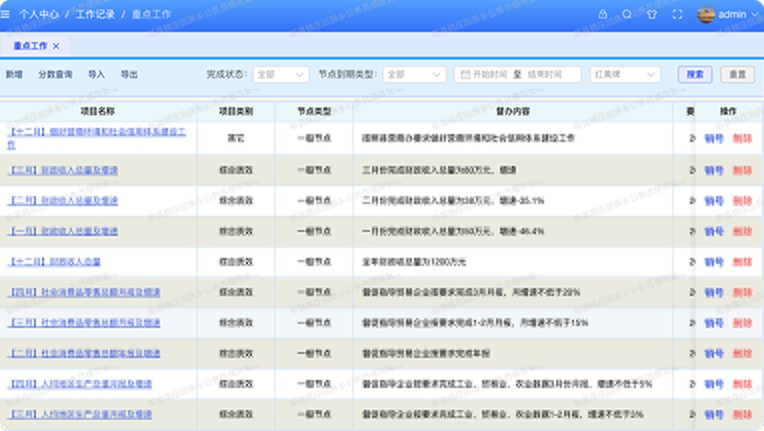Open the 【三月】社会消费品零售总额 link
This screenshot has height=431, width=764.
[x=84, y=323]
